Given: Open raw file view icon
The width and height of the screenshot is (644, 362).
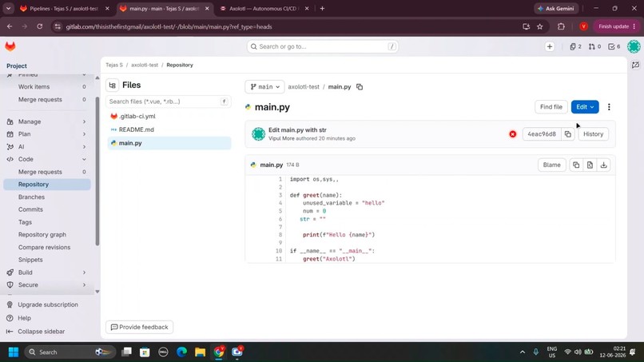Looking at the screenshot, I should click(x=590, y=165).
